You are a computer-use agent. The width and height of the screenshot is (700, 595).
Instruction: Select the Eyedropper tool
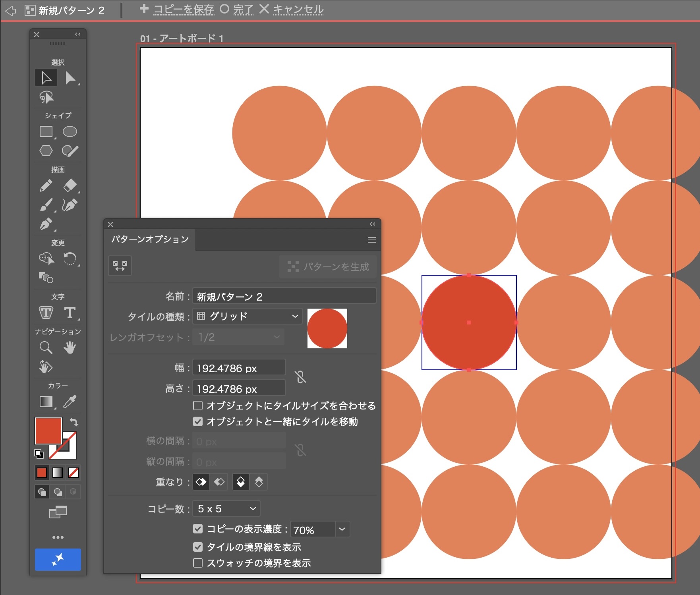70,402
